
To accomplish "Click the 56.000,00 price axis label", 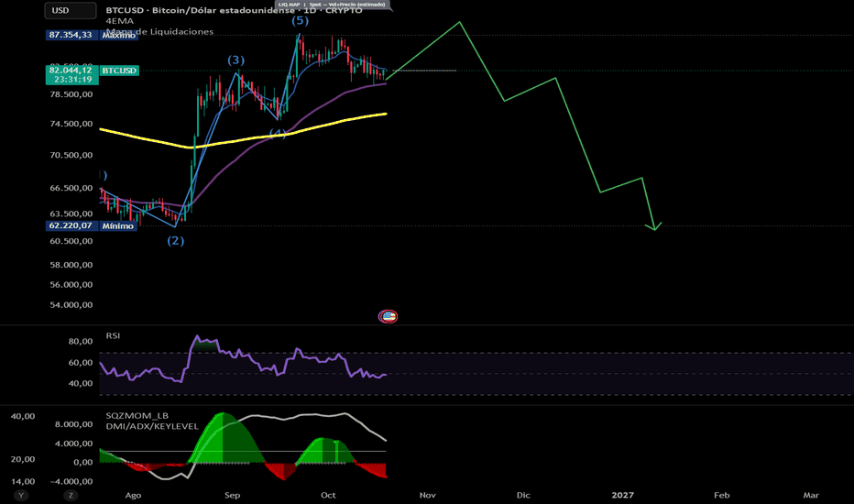I will 71,284.
